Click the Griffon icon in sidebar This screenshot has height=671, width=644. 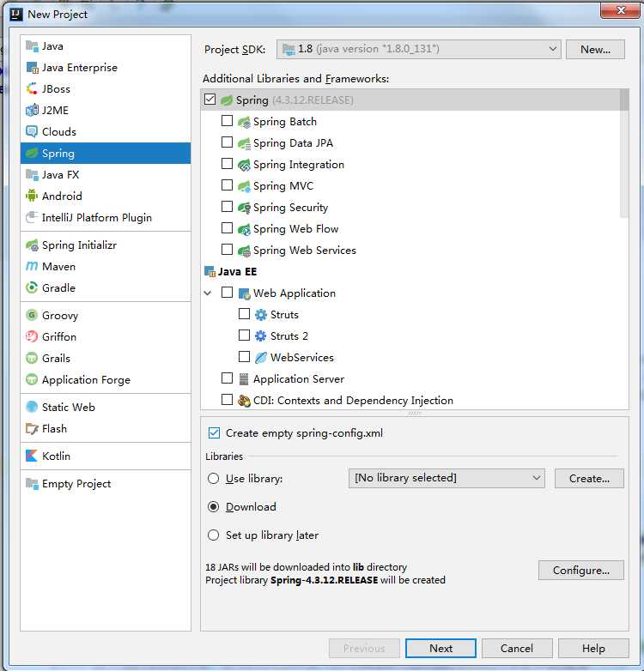tap(32, 336)
